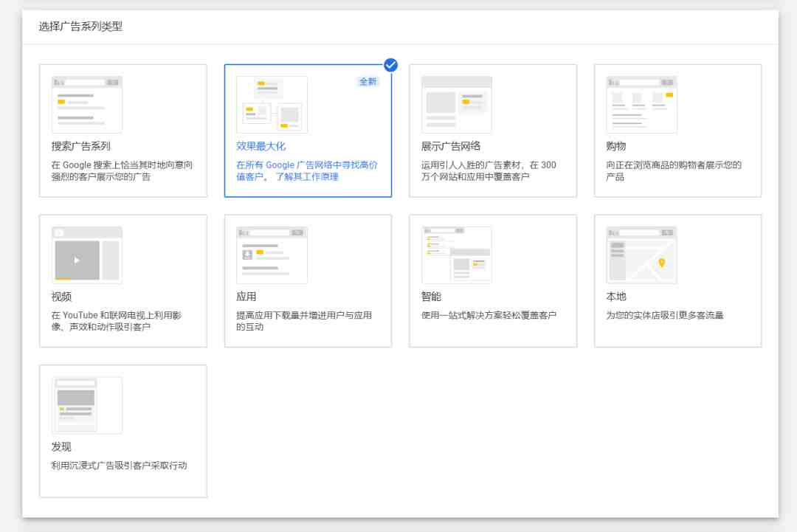The width and height of the screenshot is (797, 532).
Task: Click the 使用一站式解决方案 description text
Action: coord(489,315)
